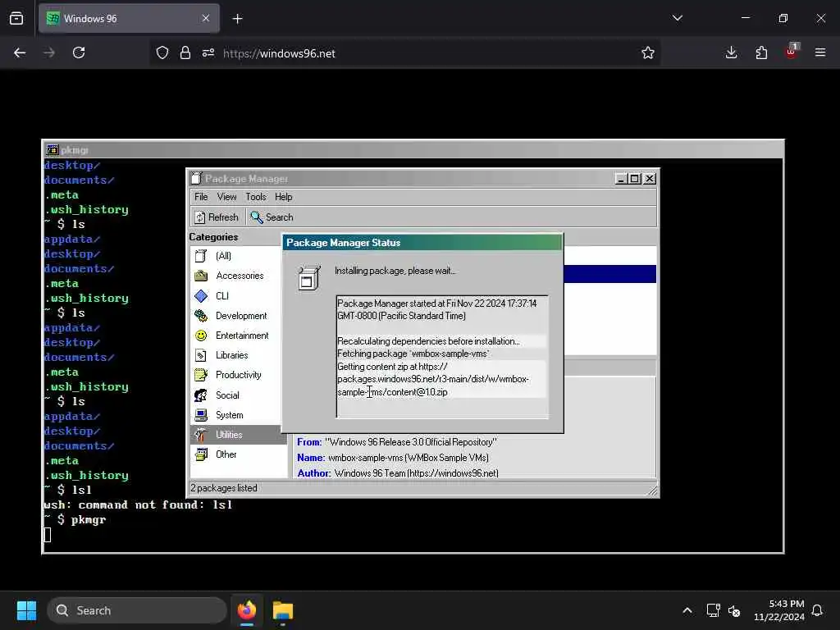The height and width of the screenshot is (630, 840).
Task: Click the Author: Windows 96 Team line
Action: point(398,473)
